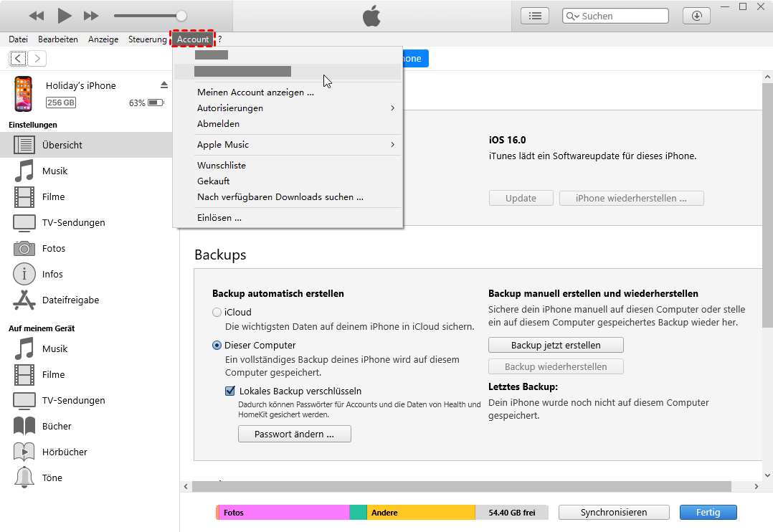Image resolution: width=773 pixels, height=532 pixels.
Task: Click the Synchronisieren button
Action: point(614,512)
